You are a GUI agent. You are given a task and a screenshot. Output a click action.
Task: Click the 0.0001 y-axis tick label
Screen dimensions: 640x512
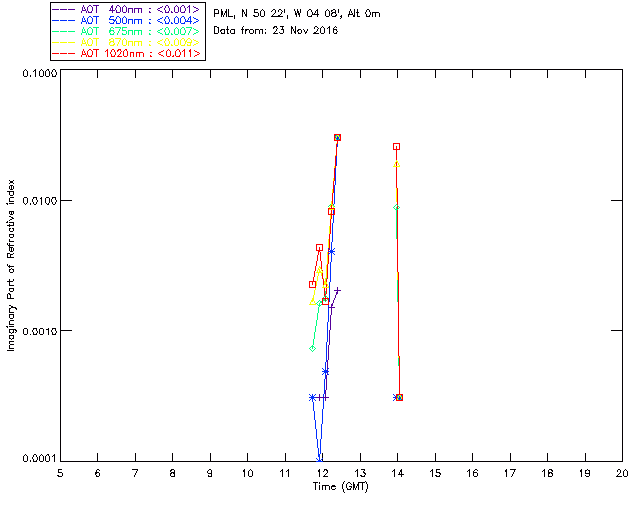click(x=39, y=459)
